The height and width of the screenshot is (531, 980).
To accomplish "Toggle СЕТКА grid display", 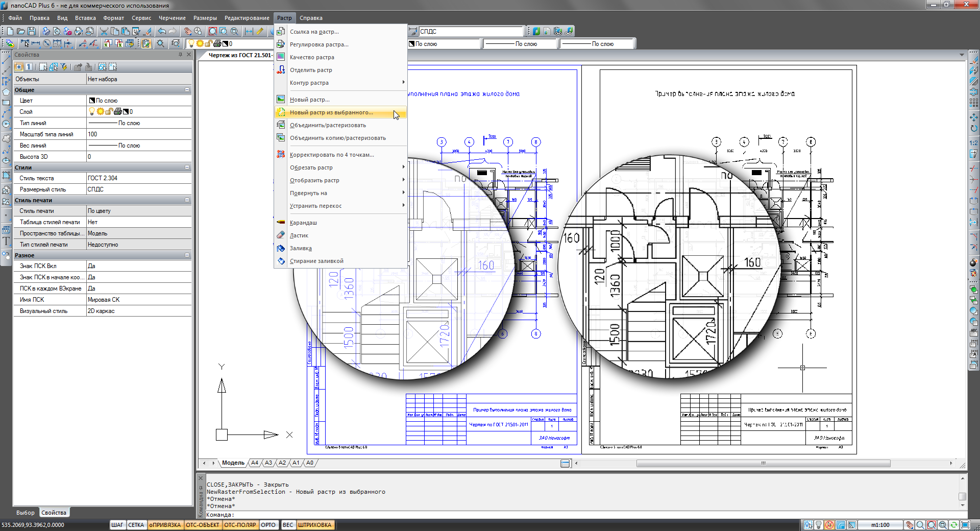I will pyautogui.click(x=136, y=525).
